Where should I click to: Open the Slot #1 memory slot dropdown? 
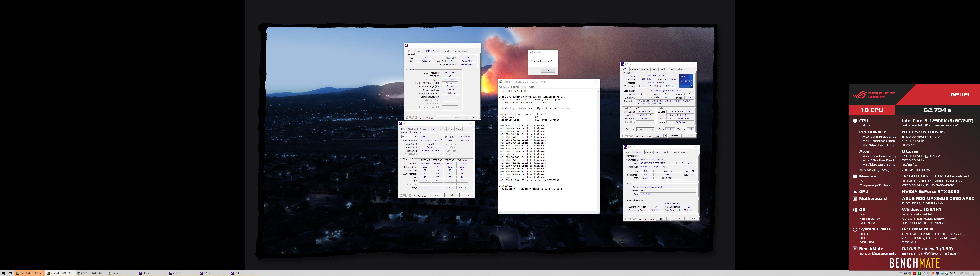click(409, 136)
